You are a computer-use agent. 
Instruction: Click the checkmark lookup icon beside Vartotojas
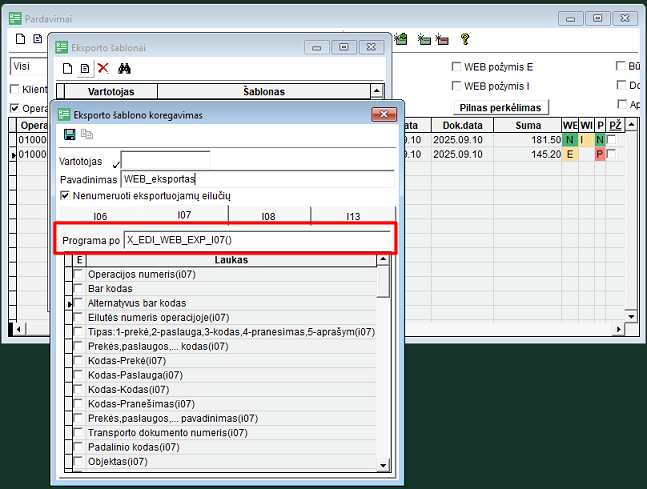(x=116, y=164)
